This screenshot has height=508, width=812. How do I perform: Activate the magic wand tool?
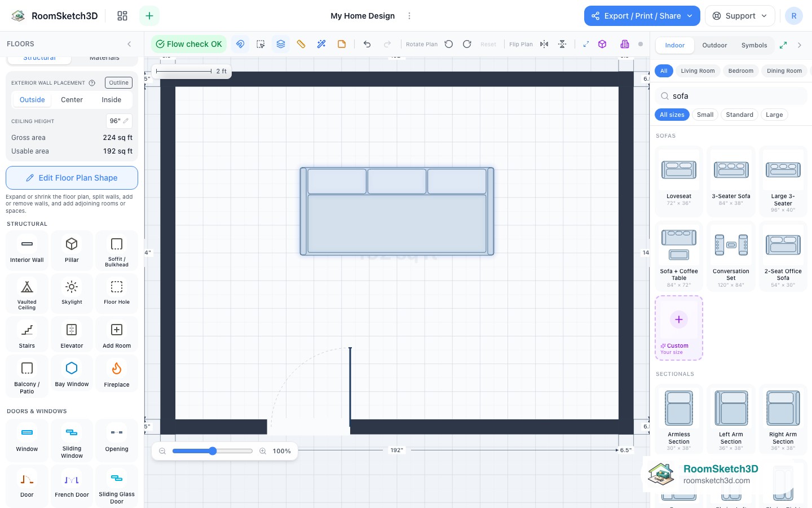coord(321,44)
